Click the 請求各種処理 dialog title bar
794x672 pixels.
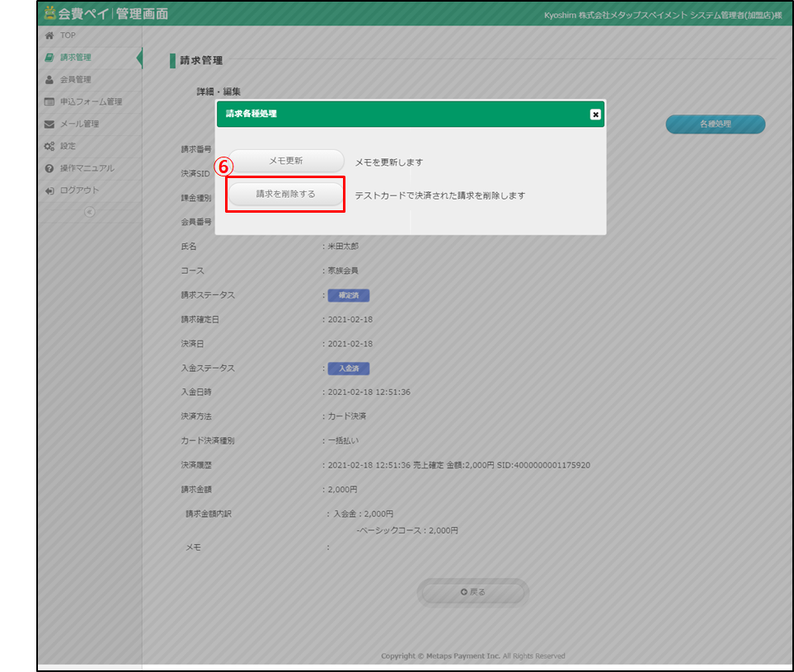(396, 115)
